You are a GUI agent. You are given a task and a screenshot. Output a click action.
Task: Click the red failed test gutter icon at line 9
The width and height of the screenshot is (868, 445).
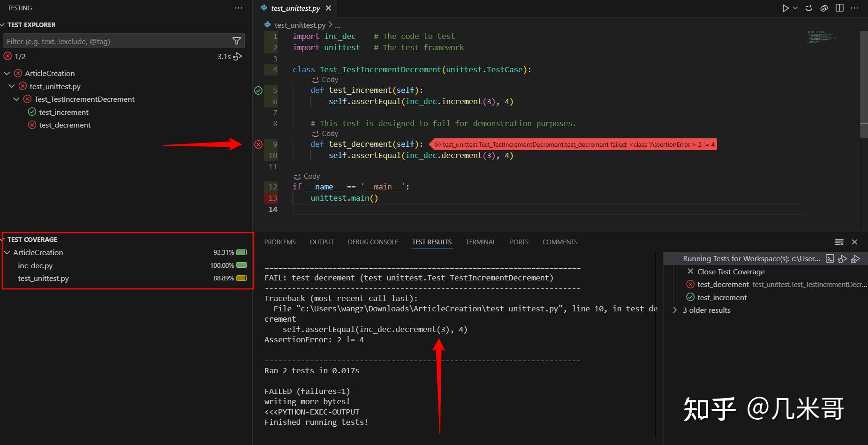coord(258,144)
